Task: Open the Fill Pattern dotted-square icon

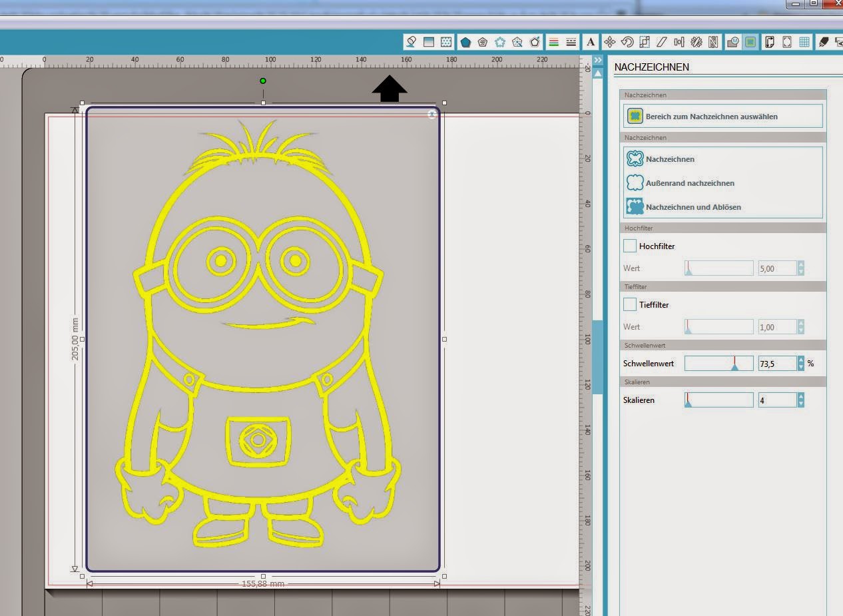Action: point(446,42)
